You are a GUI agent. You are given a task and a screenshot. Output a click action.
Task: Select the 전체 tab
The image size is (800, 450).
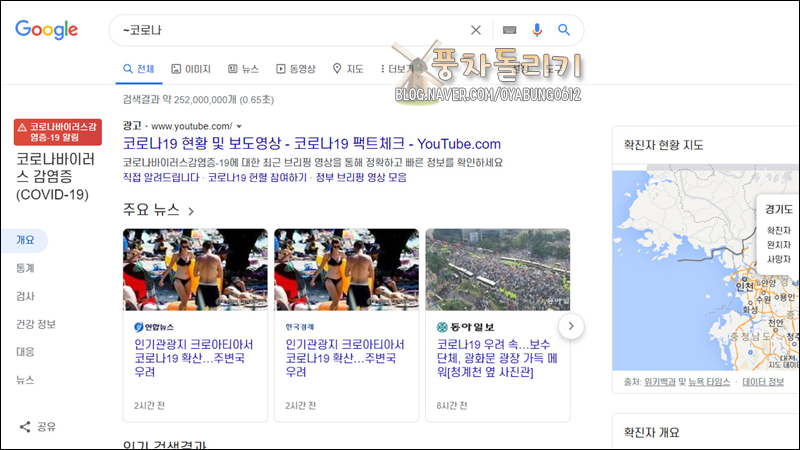(x=139, y=69)
